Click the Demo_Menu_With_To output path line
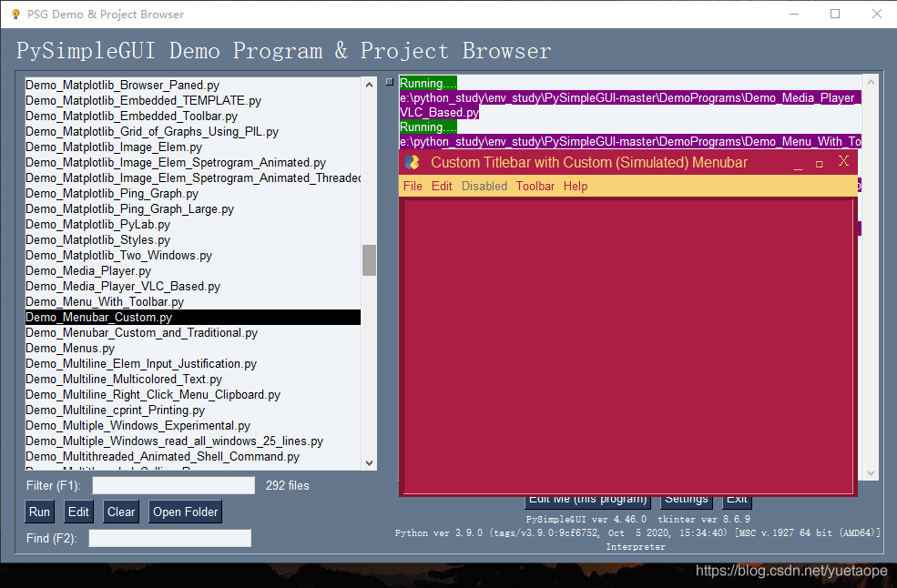 click(630, 141)
